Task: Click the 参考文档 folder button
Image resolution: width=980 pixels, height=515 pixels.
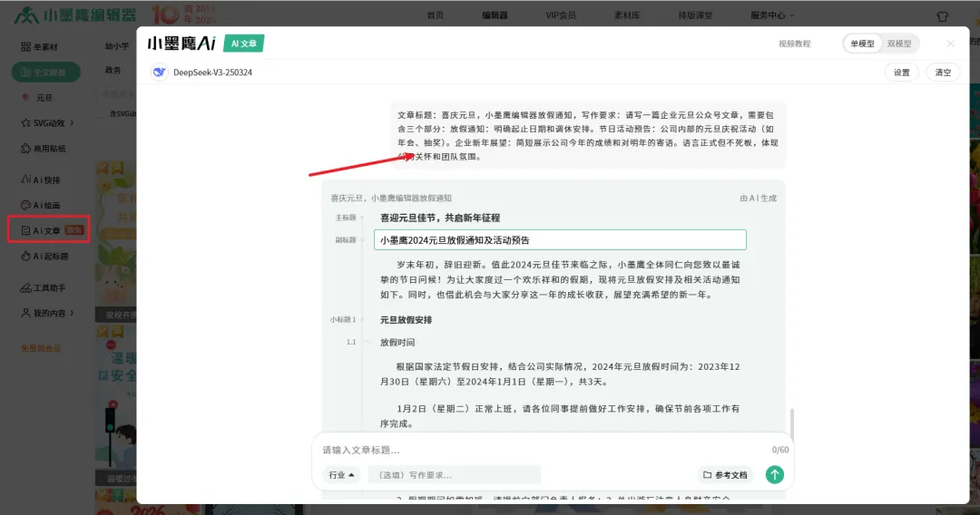Action: click(x=725, y=475)
